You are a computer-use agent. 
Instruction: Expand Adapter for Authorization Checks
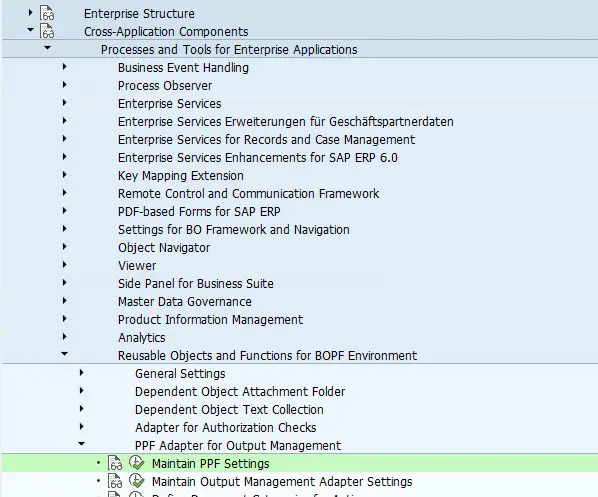(81, 426)
